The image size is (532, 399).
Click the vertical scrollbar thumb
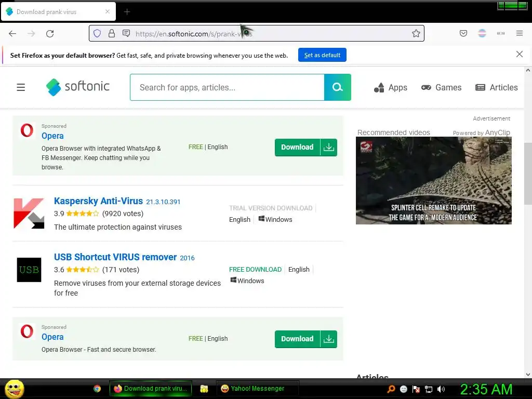[528, 174]
